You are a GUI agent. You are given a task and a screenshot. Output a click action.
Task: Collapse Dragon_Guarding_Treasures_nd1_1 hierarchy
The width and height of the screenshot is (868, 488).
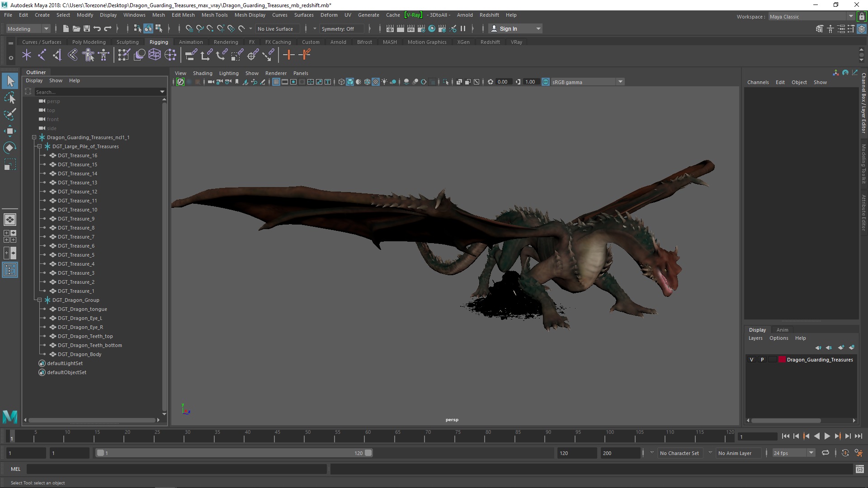click(33, 137)
